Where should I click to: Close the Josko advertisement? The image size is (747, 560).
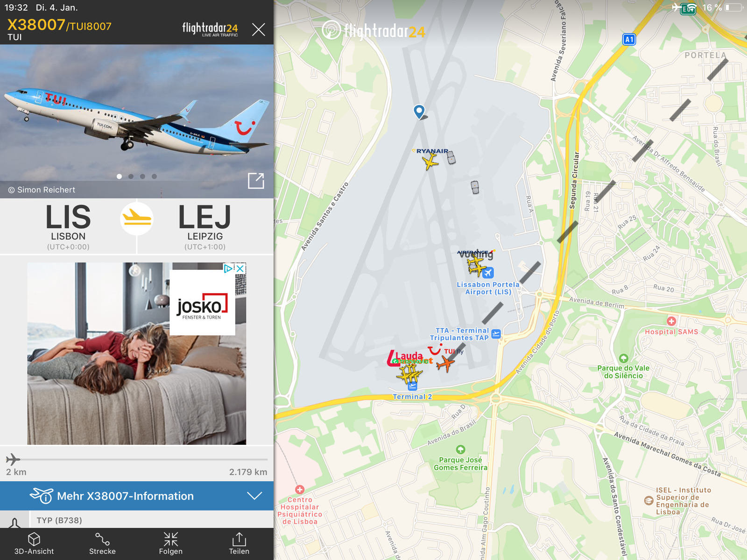(x=240, y=268)
